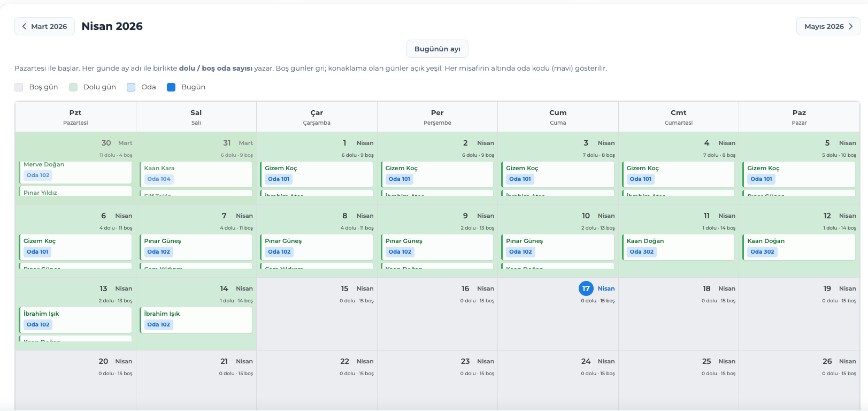The width and height of the screenshot is (868, 411).
Task: Click Oda 302 badge on 12 Nisan
Action: point(762,252)
